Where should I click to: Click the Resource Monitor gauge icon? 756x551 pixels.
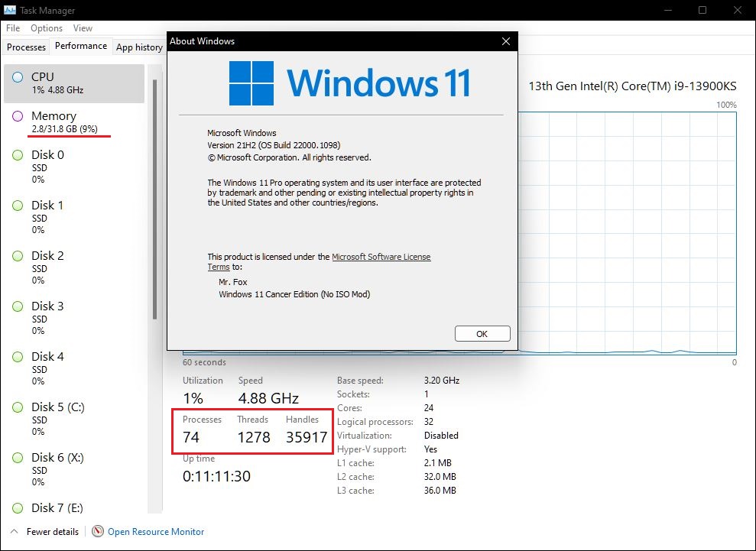point(98,531)
